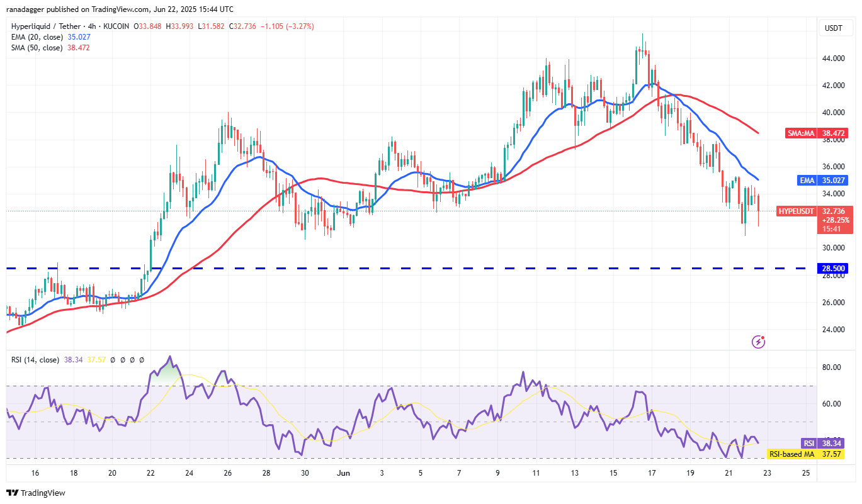Select the SMA (50, close) indicator legend
Screen dimensions: 862x504
[x=50, y=47]
